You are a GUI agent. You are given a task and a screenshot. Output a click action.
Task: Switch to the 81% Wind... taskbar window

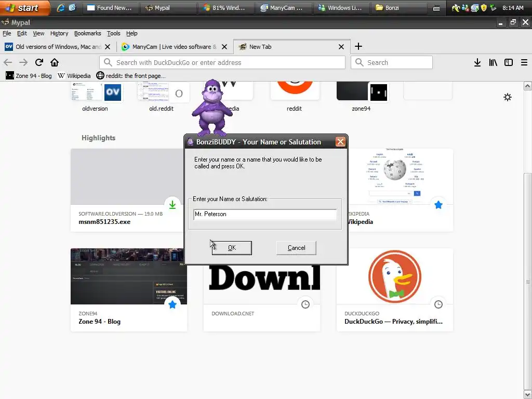(x=224, y=7)
